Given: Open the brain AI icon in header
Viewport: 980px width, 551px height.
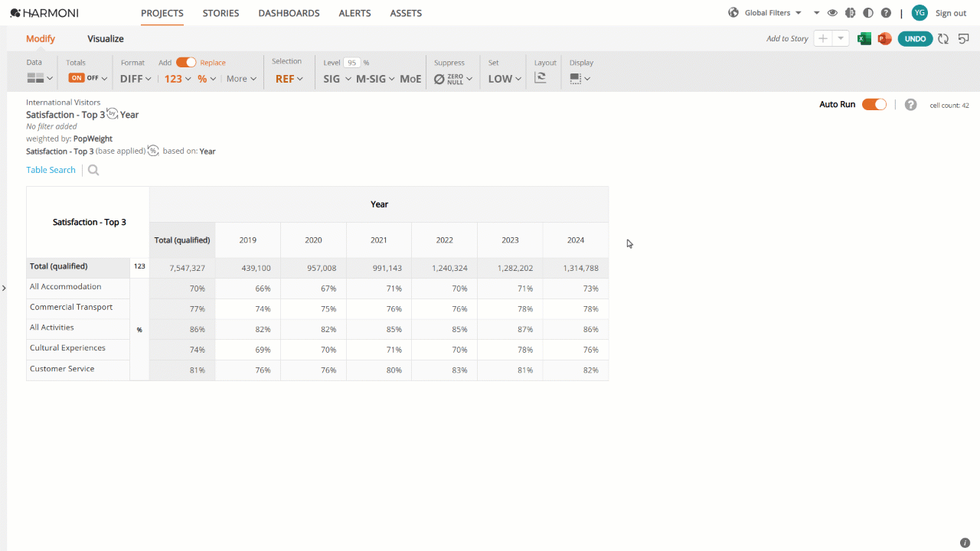Looking at the screenshot, I should 850,13.
